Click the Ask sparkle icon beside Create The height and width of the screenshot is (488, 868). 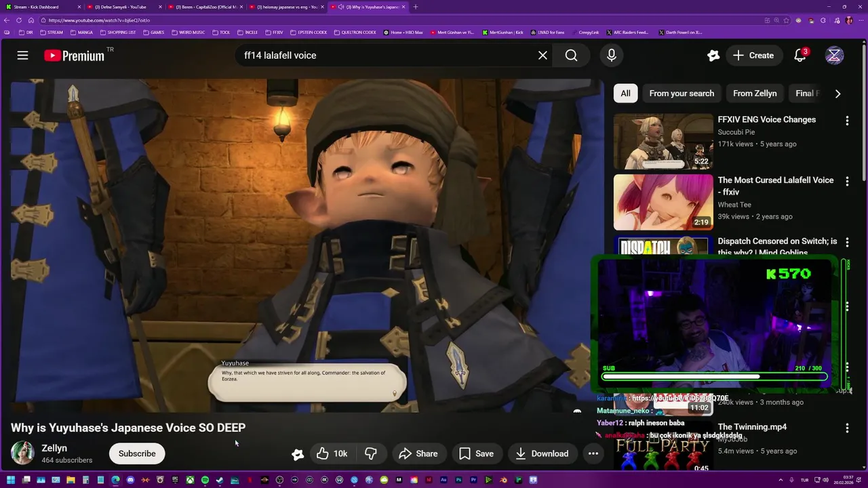pos(713,56)
